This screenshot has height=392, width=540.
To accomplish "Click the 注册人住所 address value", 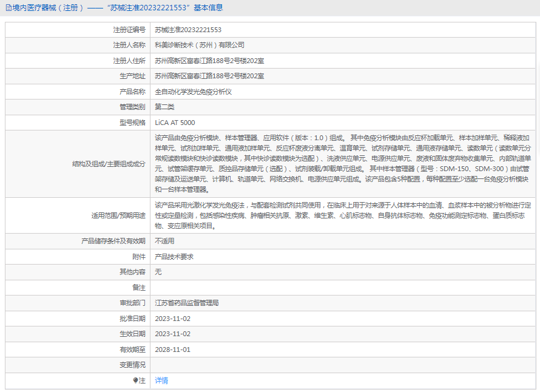I will click(x=209, y=61).
